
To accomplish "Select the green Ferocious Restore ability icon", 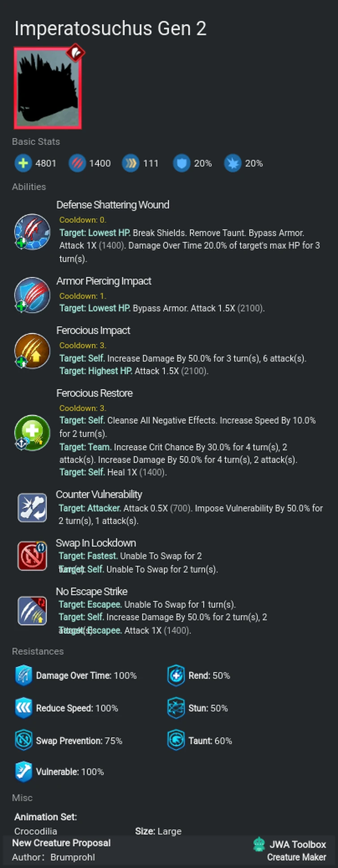I will 32,433.
